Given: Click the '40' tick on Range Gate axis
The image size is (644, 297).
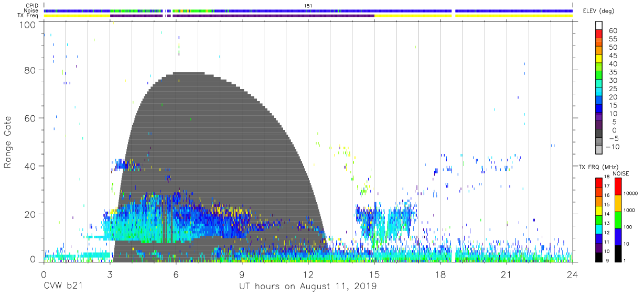Looking at the screenshot, I should click(x=30, y=166).
